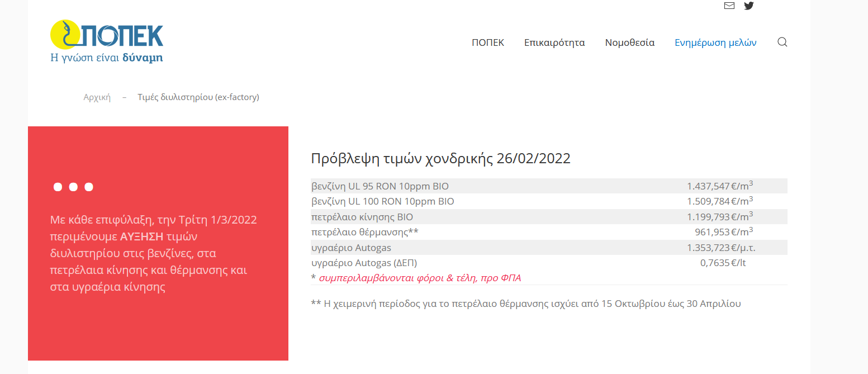
Task: Open the ΠΟΠΕΚ navigation menu item
Action: [487, 43]
